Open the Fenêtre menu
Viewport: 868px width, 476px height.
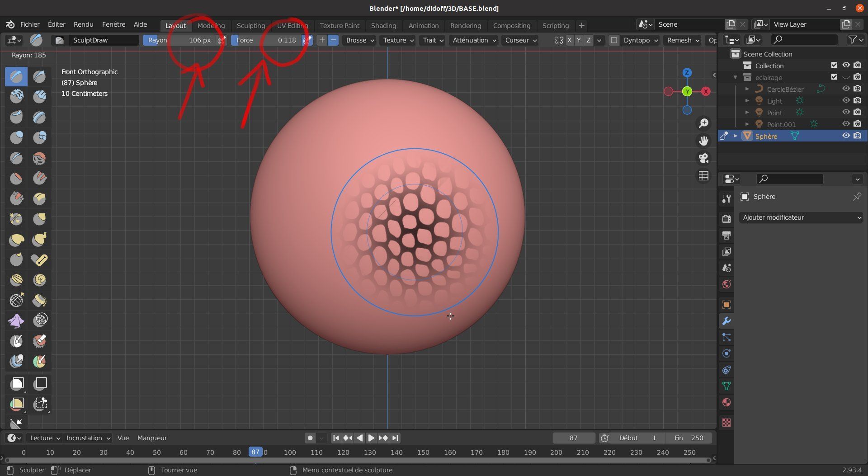tap(113, 24)
